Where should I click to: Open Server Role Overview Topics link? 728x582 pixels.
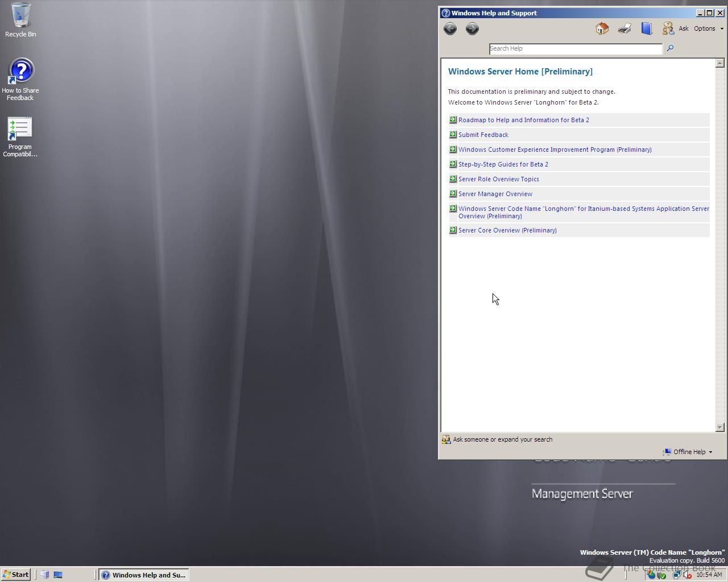tap(499, 179)
